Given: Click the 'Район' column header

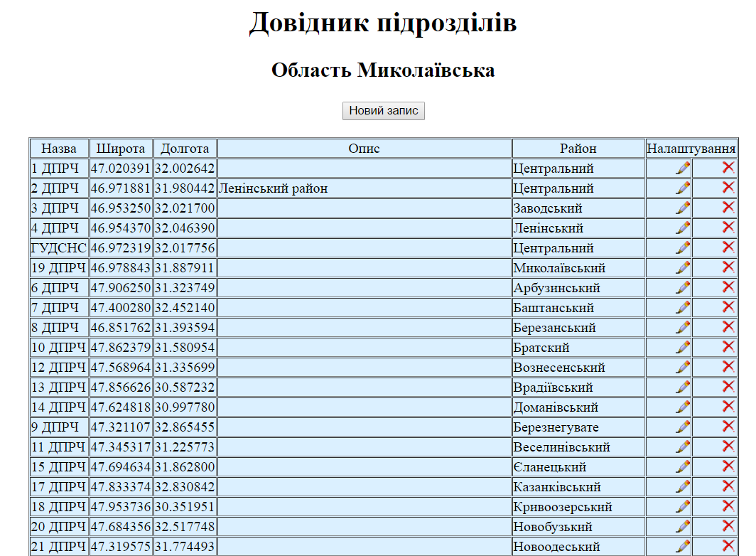Looking at the screenshot, I should (578, 149).
